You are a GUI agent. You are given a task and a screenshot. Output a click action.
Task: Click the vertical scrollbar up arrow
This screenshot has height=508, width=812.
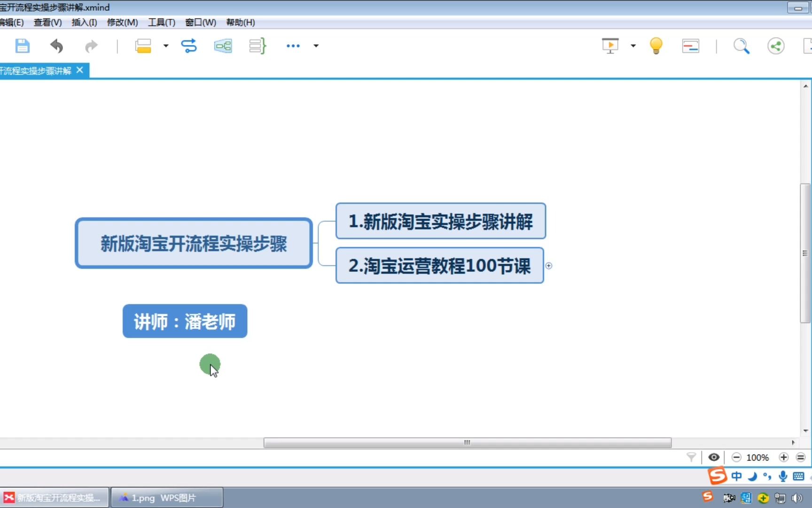pos(805,86)
